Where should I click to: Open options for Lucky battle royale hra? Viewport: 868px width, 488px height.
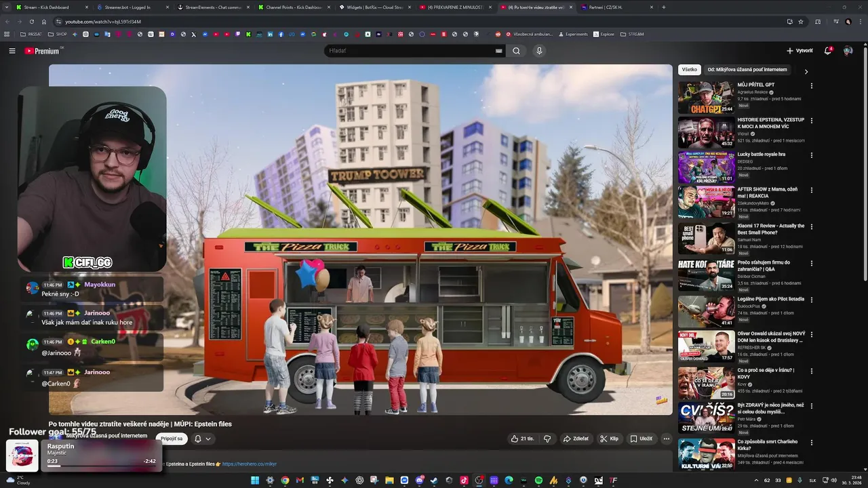pyautogui.click(x=811, y=155)
